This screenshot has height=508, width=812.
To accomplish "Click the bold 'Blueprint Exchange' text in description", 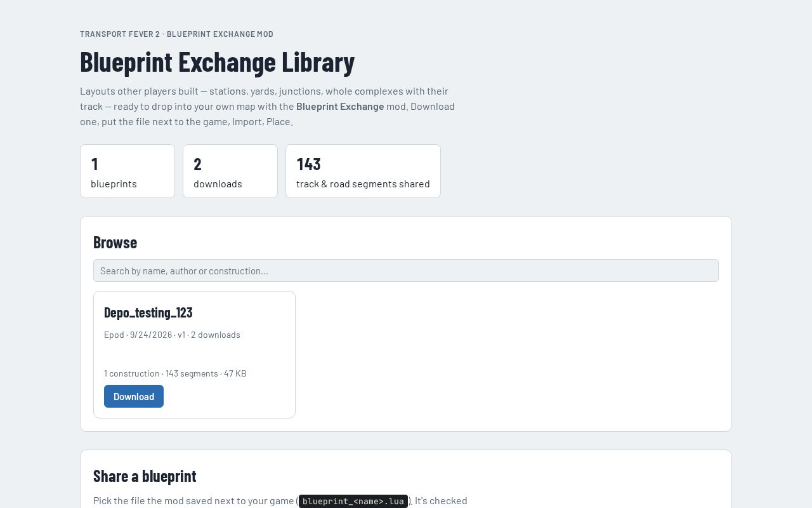I will pyautogui.click(x=340, y=106).
